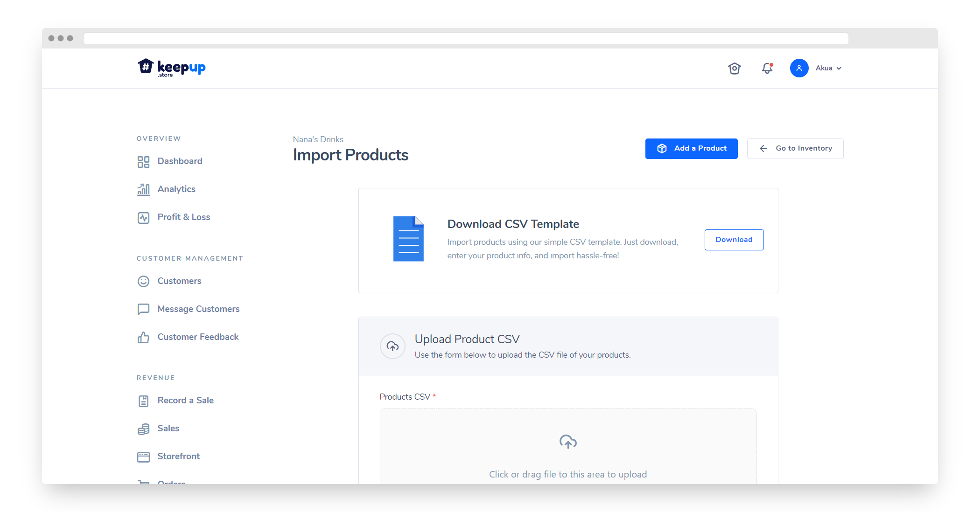Click the Customers smiley icon
This screenshot has height=512, width=980.
(143, 281)
